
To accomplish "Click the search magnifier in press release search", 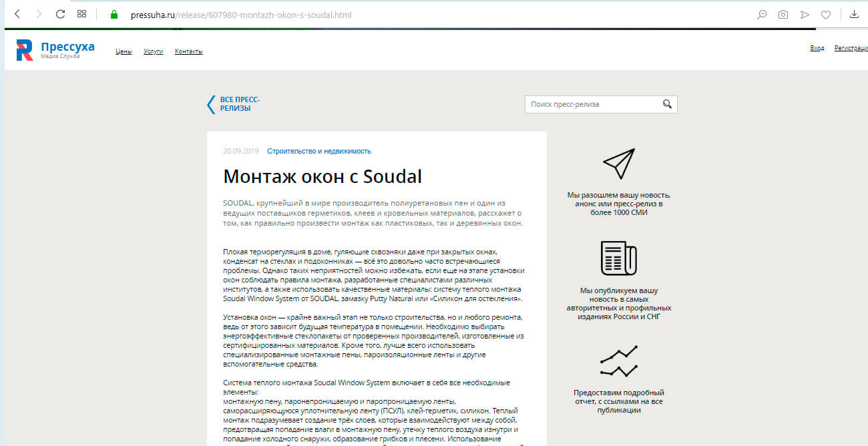I will click(667, 104).
